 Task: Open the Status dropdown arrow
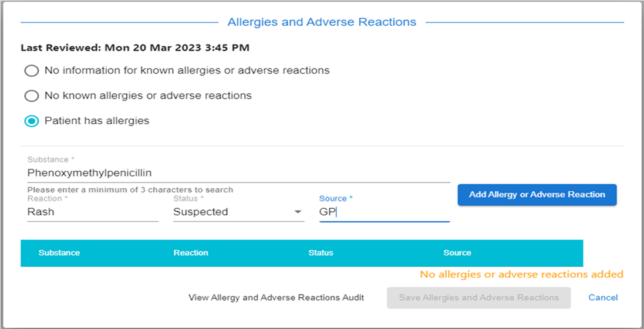point(298,212)
